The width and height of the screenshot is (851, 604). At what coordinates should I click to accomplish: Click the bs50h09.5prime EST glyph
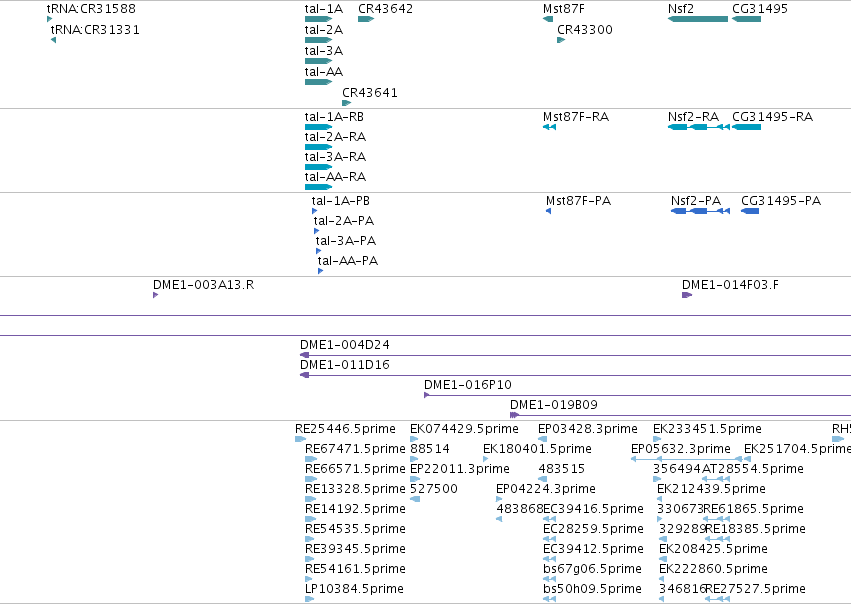549,599
